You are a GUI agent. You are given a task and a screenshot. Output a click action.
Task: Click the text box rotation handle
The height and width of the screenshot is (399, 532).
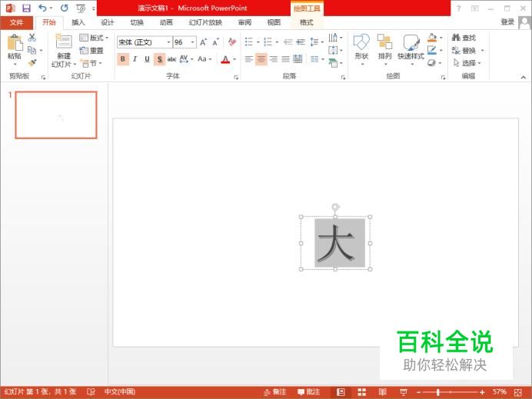335,207
